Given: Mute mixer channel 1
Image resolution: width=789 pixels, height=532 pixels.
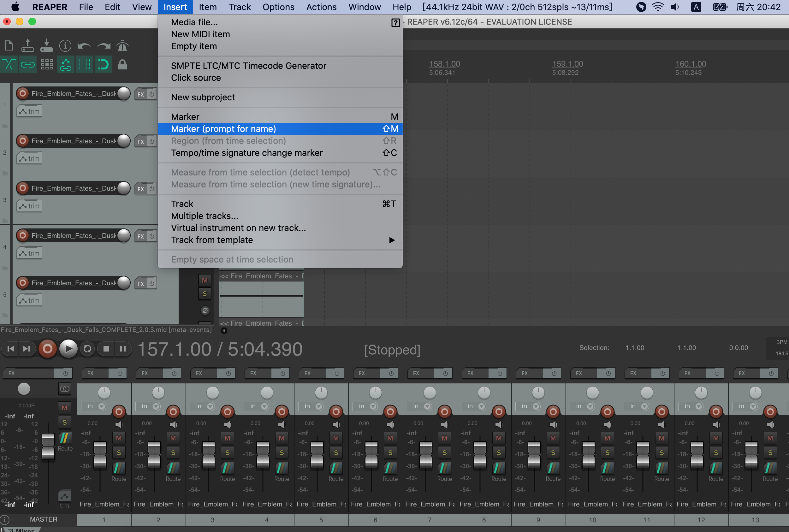Looking at the screenshot, I should tap(119, 438).
